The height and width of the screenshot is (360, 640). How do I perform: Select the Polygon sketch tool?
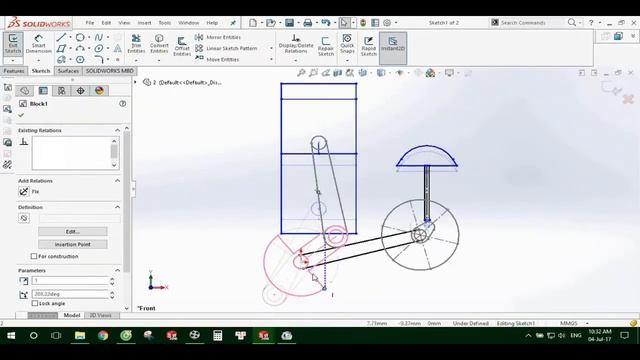(x=80, y=60)
